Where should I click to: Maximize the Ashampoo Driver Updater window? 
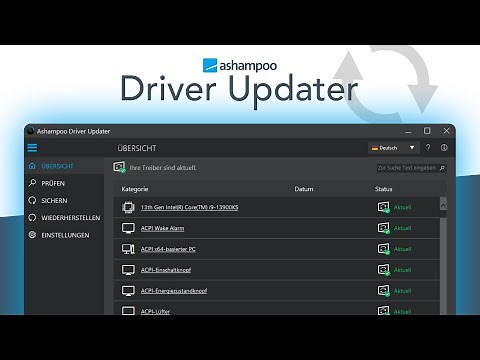[427, 131]
